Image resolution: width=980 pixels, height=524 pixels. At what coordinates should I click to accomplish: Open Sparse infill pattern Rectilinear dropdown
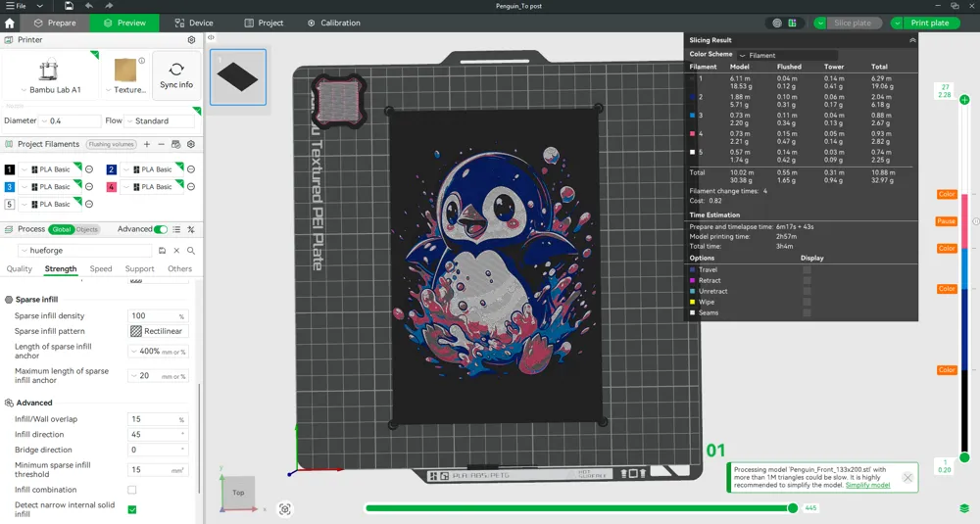[159, 332]
